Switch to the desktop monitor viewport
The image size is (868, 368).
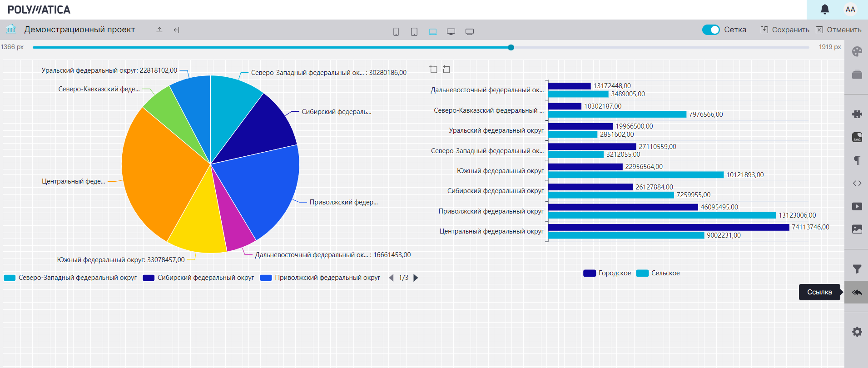451,31
